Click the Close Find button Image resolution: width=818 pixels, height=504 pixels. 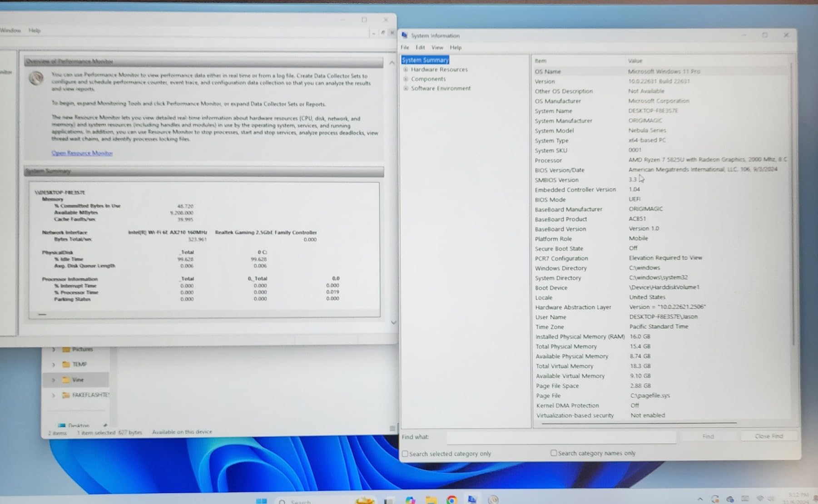coord(768,436)
